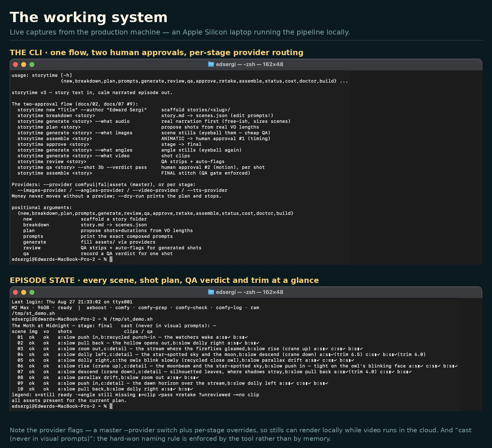Click the 'storytime plan <story>' command line
Image resolution: width=492 pixels, height=448 pixels.
[x=49, y=127]
